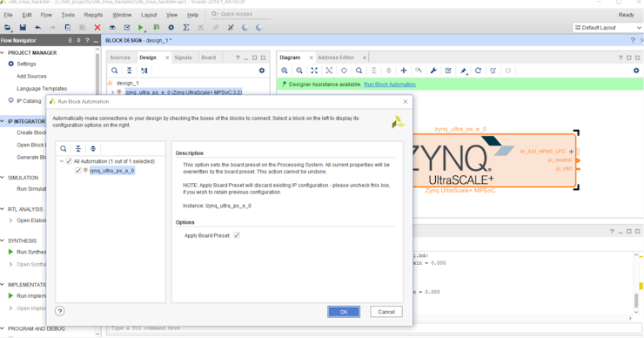Click Add Sources in Flow Navigator
This screenshot has height=338, width=644.
coord(31,77)
